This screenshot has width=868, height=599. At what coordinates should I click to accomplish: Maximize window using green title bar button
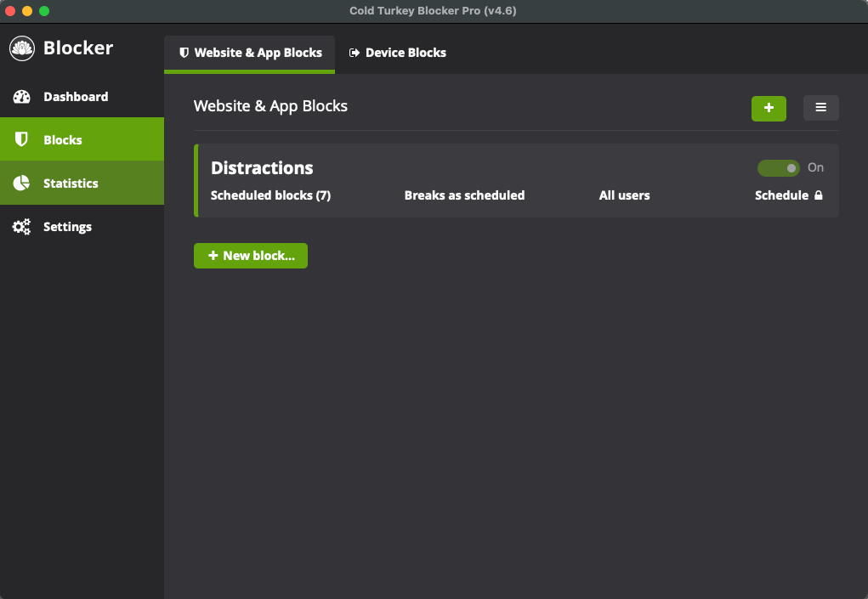(x=44, y=11)
